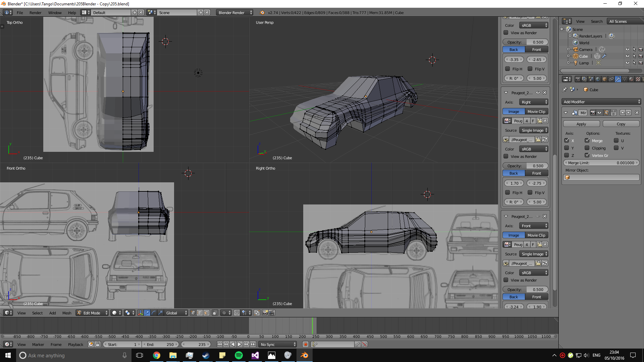The width and height of the screenshot is (644, 362).
Task: Open Blender Render engine dropdown
Action: tap(235, 12)
